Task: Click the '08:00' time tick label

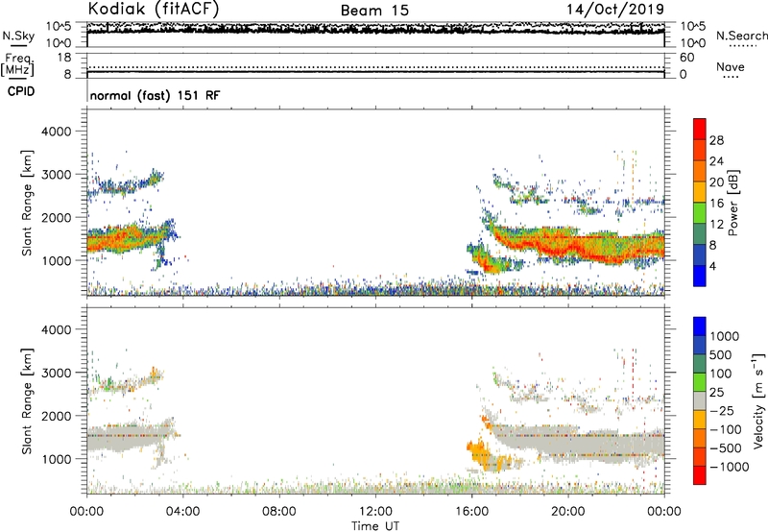Action: (279, 512)
